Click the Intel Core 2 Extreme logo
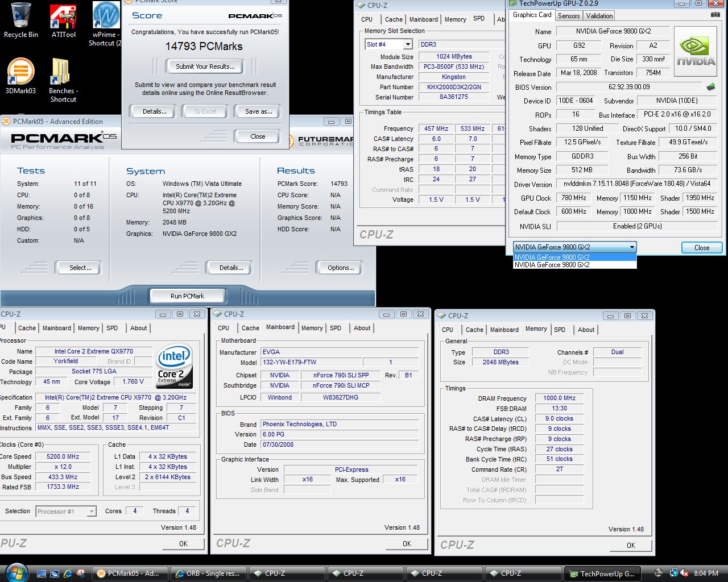Screen dimensions: 728x582 click(x=175, y=366)
